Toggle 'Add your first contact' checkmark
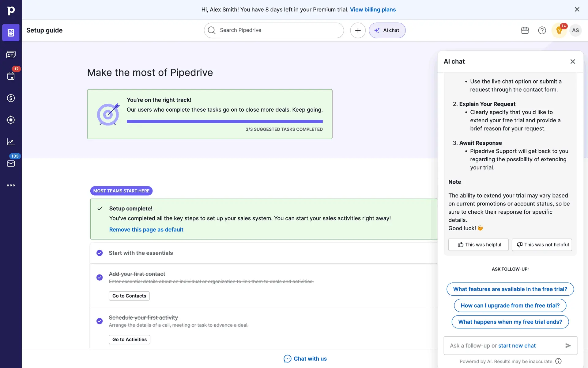Image resolution: width=588 pixels, height=368 pixels. [100, 278]
